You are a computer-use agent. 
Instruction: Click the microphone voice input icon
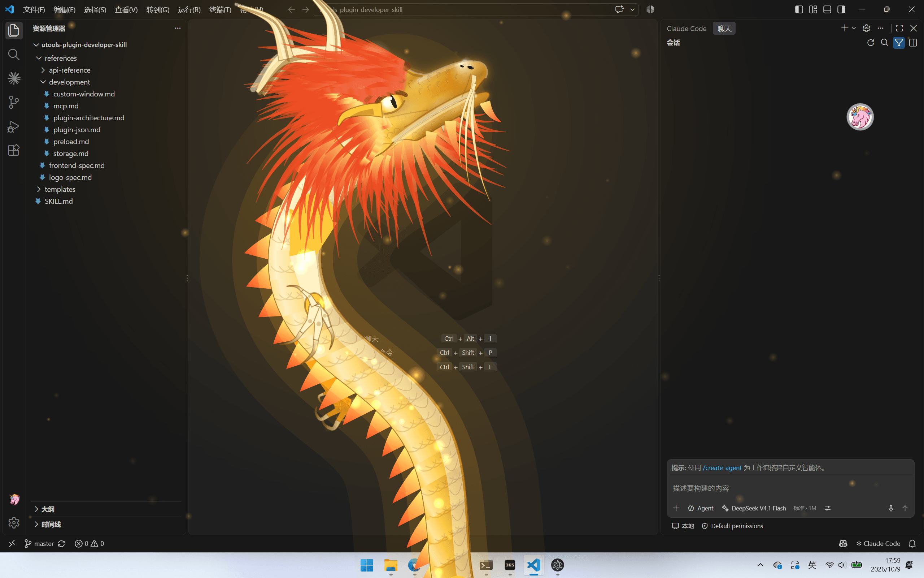(891, 508)
